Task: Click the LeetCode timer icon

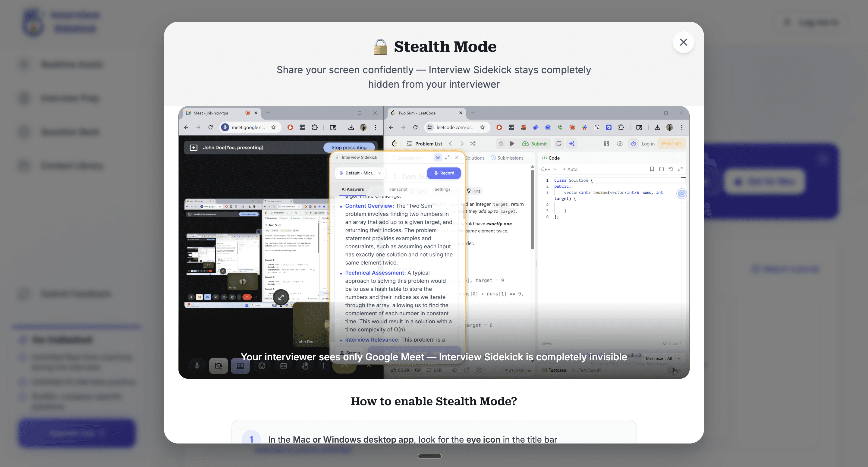Action: [633, 143]
